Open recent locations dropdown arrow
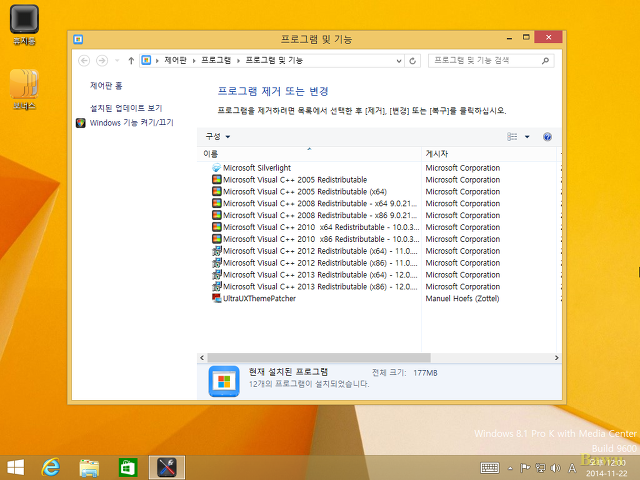 117,61
